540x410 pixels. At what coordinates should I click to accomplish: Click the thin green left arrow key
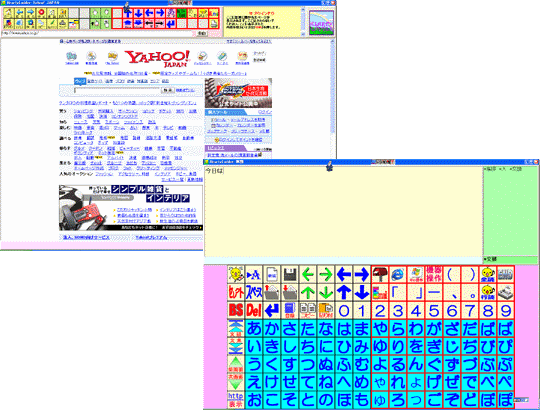308,274
